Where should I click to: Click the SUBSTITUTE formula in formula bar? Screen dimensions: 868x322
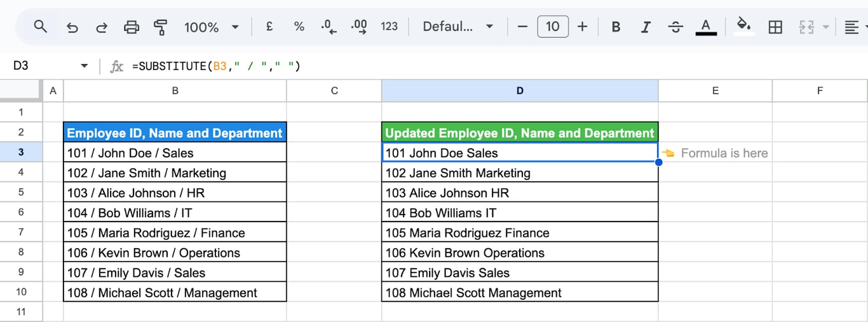click(216, 66)
